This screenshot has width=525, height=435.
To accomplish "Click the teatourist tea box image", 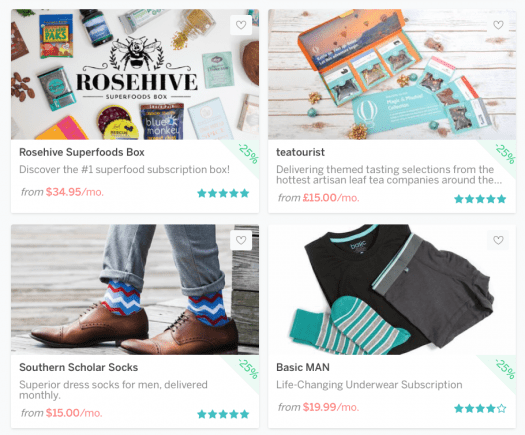I will click(x=392, y=74).
